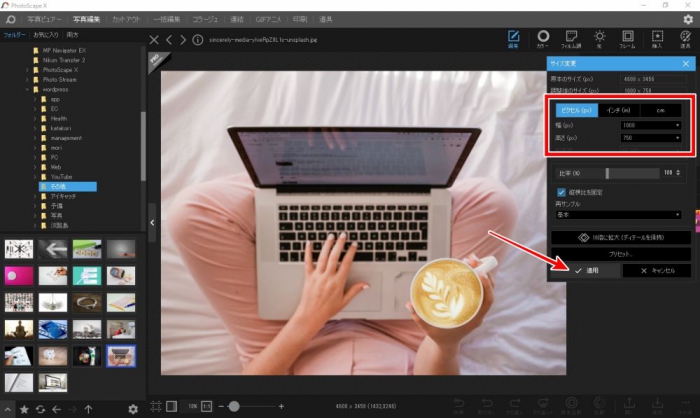Screen dimensions: 700x418
Task: Collapse the left panel with chevron handle
Action: (x=152, y=222)
